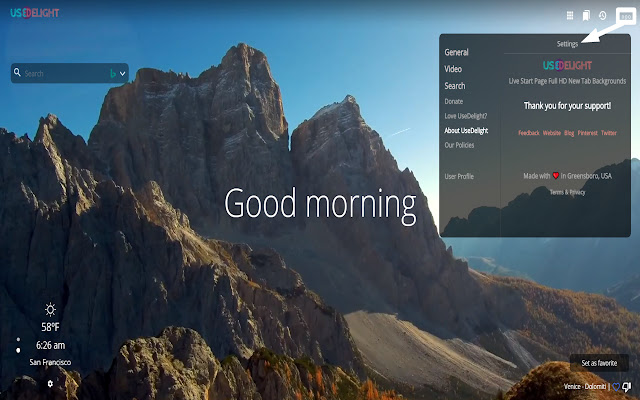The width and height of the screenshot is (640, 400).
Task: Click the sun weather icon
Action: point(50,311)
